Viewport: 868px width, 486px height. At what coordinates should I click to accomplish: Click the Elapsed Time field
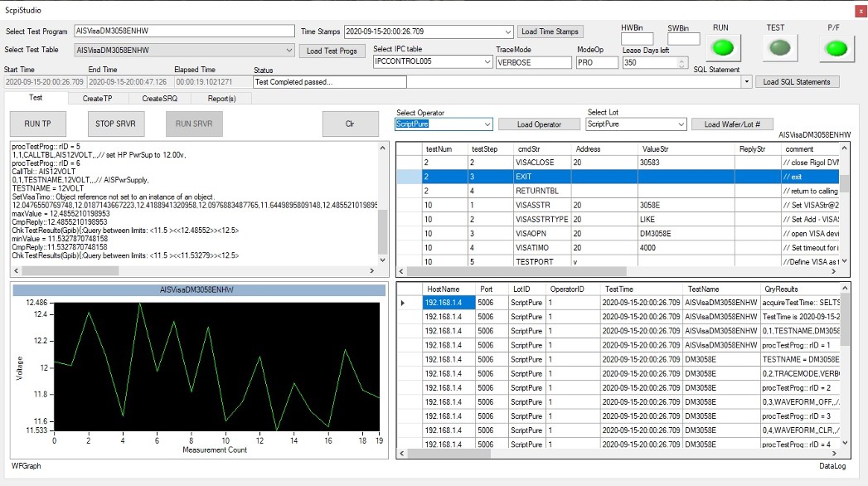click(x=212, y=82)
